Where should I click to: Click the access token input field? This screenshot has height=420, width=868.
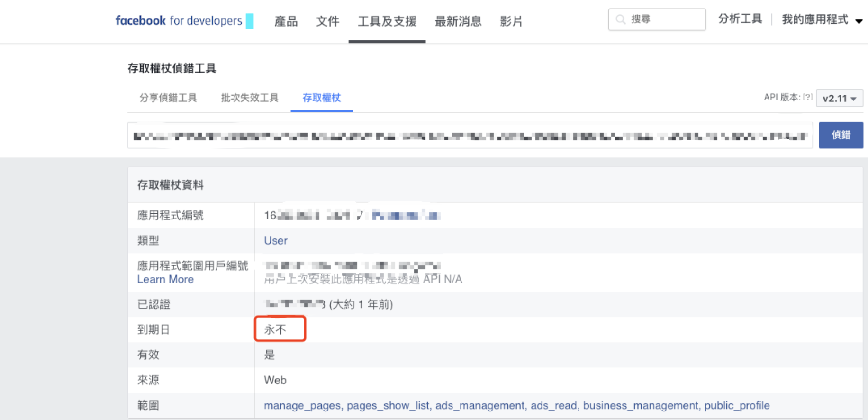470,136
